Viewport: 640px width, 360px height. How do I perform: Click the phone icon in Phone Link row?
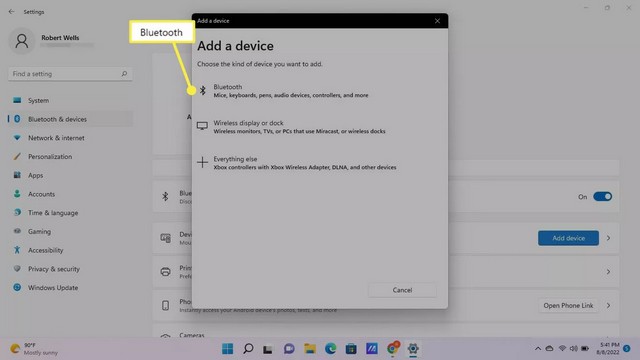tap(165, 305)
